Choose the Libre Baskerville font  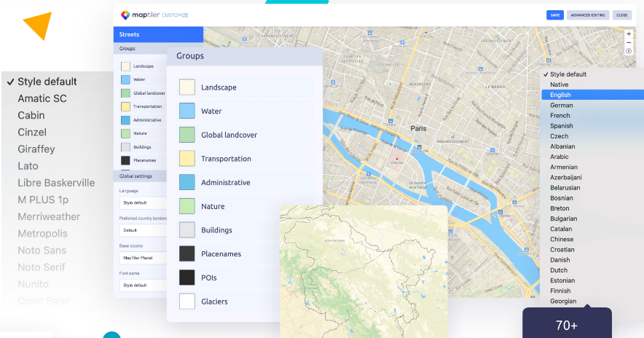(x=56, y=183)
